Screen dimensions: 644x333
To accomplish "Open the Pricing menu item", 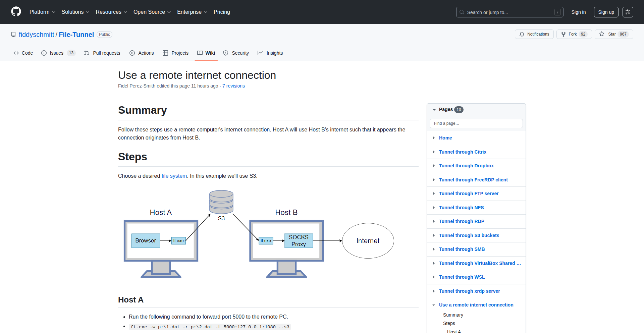I will pyautogui.click(x=222, y=12).
